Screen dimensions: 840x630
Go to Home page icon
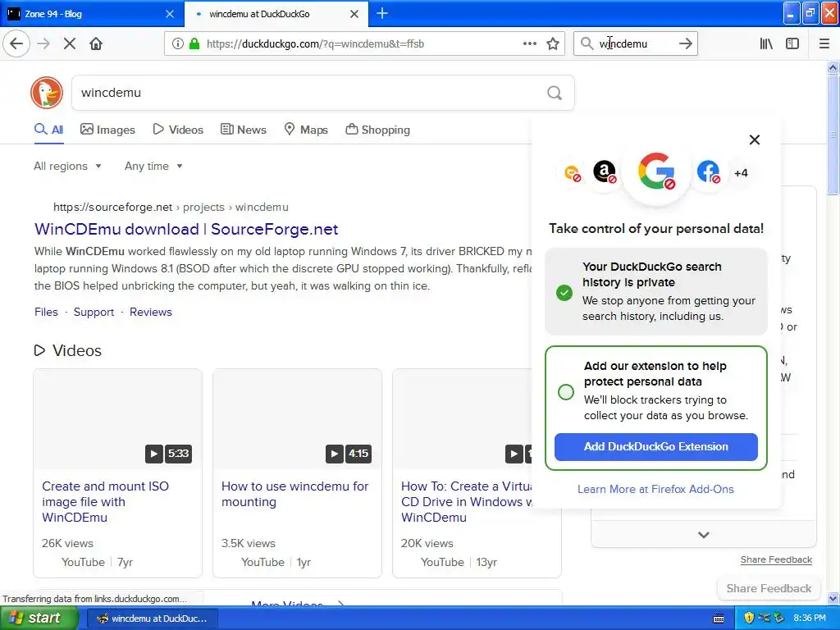pyautogui.click(x=96, y=43)
